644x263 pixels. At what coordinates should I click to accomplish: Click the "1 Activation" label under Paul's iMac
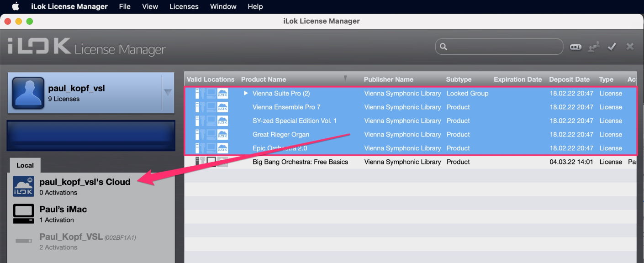pyautogui.click(x=57, y=220)
